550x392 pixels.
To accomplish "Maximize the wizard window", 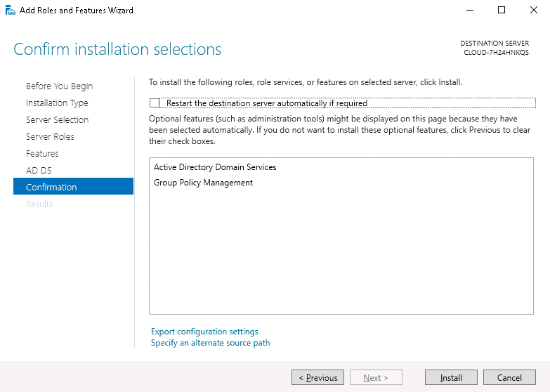I will (x=502, y=10).
